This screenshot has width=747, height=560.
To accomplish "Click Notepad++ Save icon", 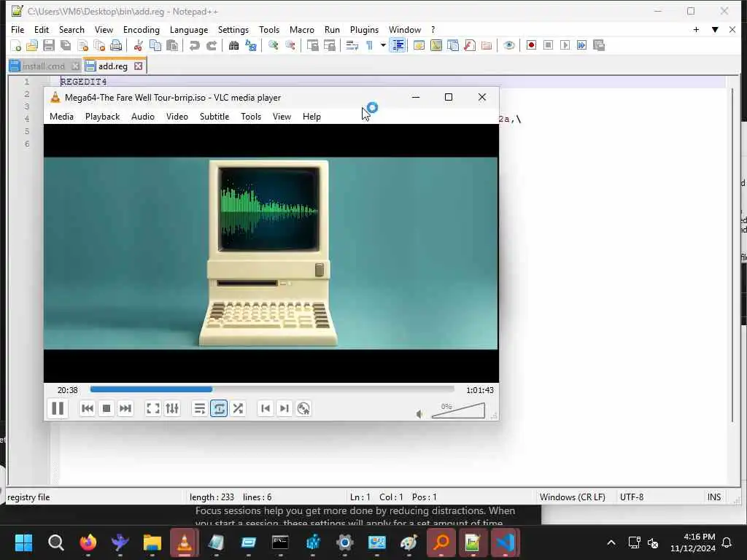I will coord(49,46).
